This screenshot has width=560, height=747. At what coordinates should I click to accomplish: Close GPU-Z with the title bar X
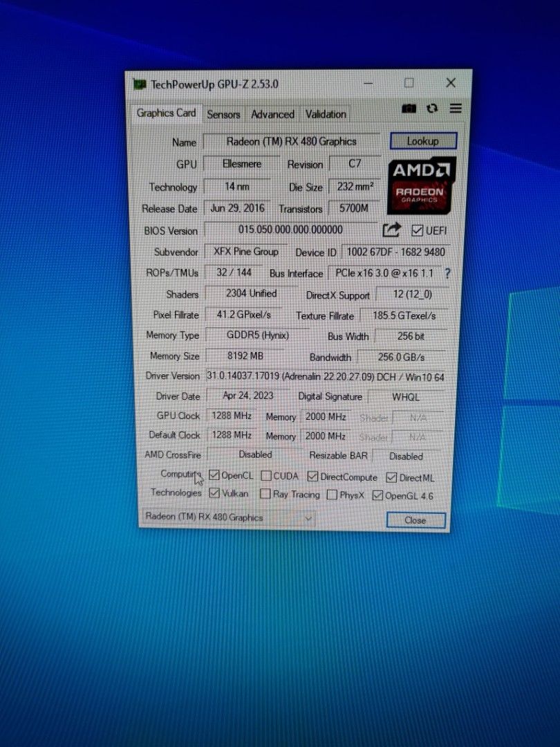pyautogui.click(x=451, y=83)
